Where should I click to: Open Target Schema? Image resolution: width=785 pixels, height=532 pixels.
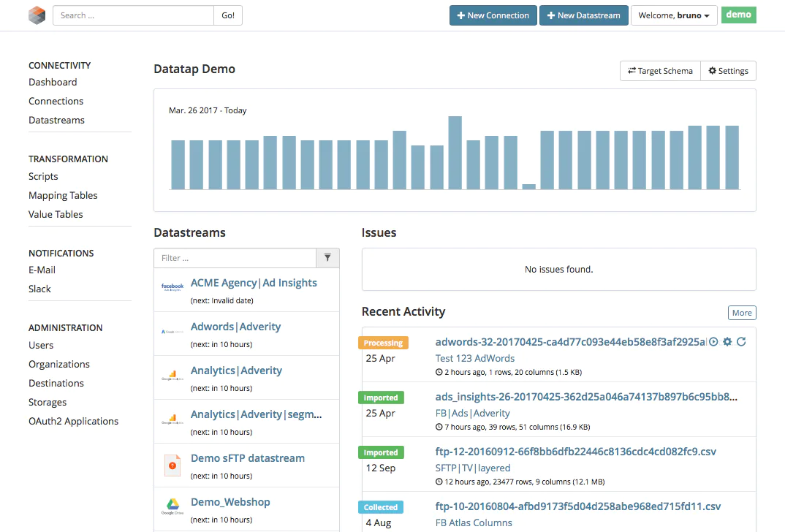[660, 71]
